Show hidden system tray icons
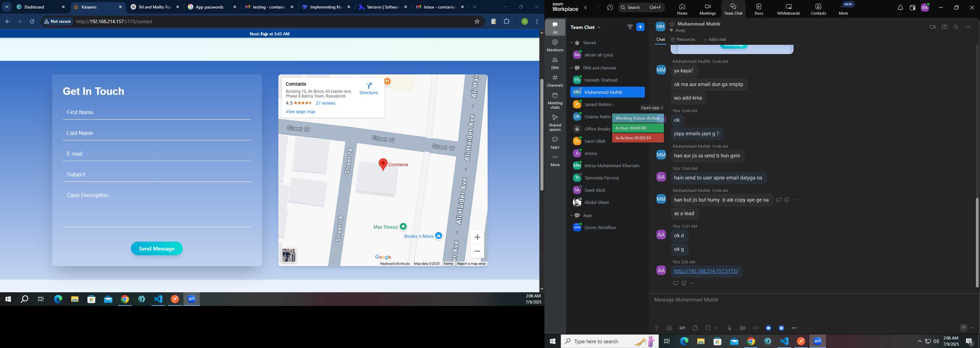The width and height of the screenshot is (980, 348). pyautogui.click(x=919, y=341)
